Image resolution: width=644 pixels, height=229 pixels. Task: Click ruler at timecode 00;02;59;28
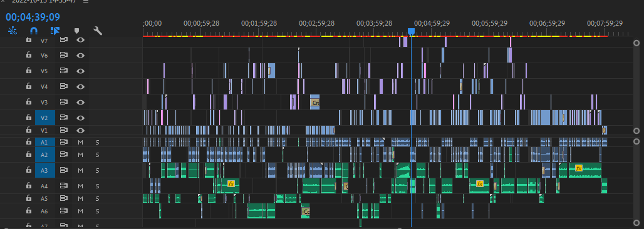(316, 23)
